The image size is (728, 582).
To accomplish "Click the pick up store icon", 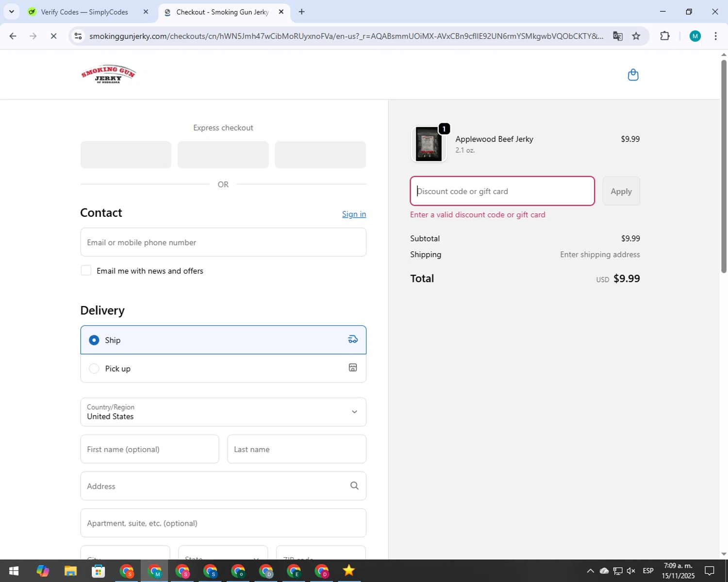I will [353, 368].
